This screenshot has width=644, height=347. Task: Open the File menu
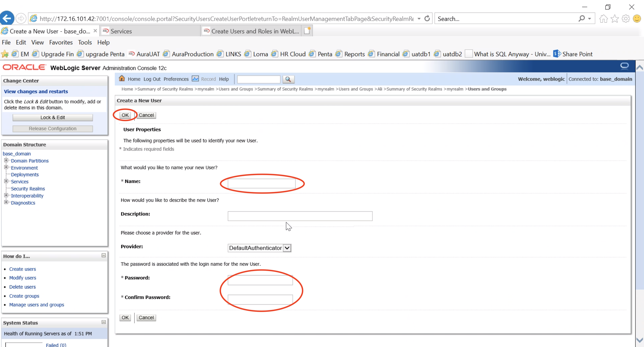[x=6, y=42]
